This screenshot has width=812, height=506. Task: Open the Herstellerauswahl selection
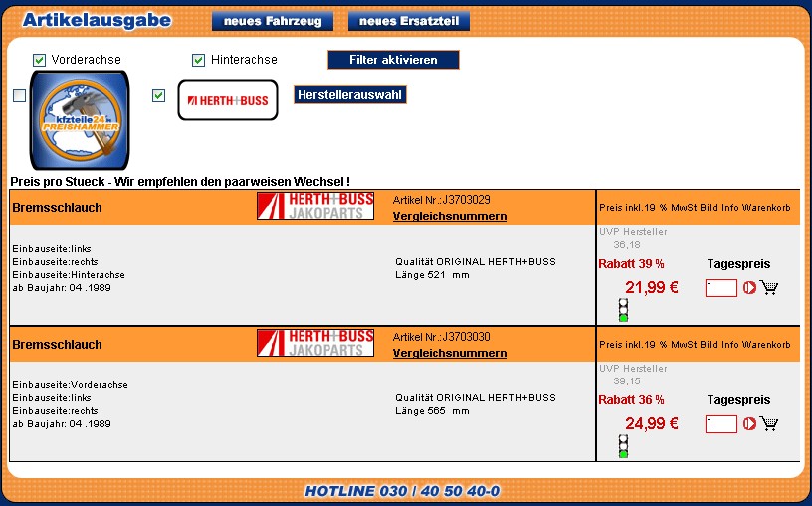click(x=349, y=94)
